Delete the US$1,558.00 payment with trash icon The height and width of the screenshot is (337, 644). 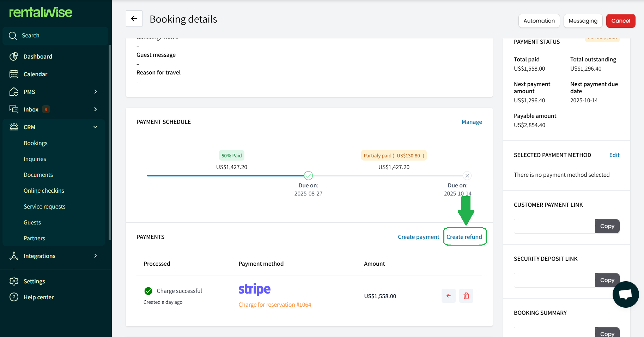[x=466, y=296]
